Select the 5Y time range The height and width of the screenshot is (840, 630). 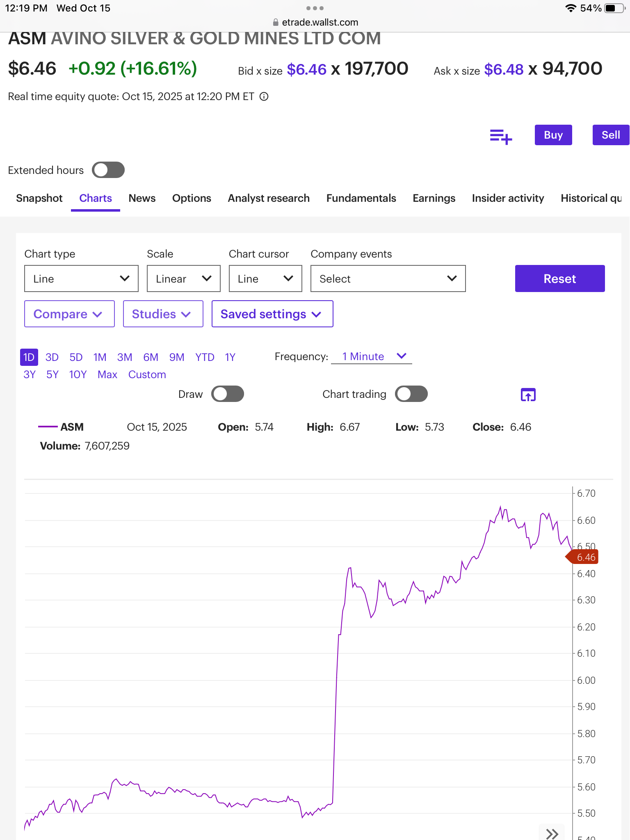(52, 374)
